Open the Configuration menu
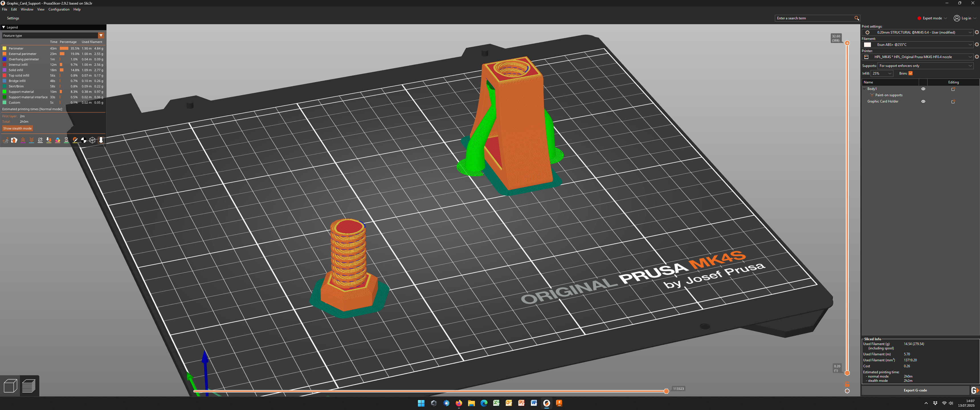Viewport: 980px width, 410px height. point(59,9)
